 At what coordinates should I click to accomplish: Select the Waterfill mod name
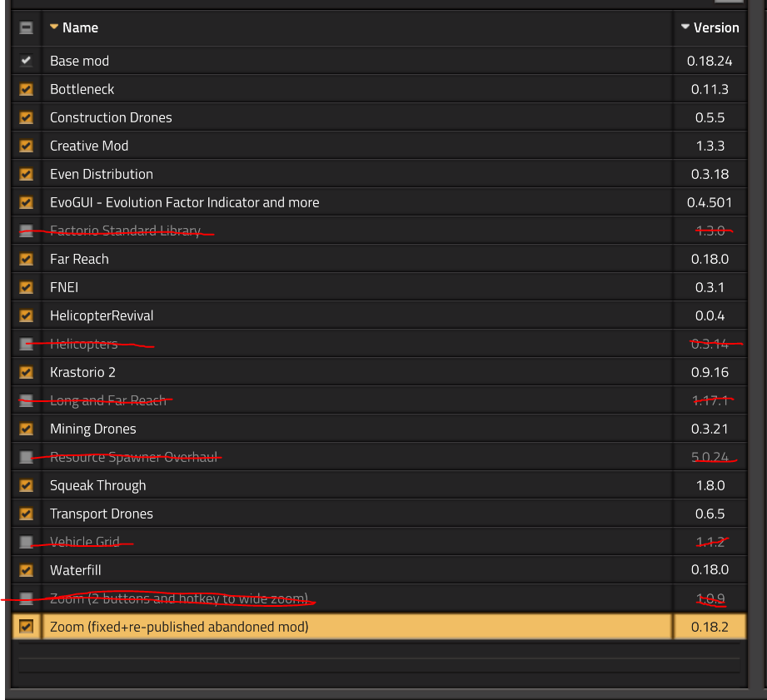click(x=75, y=570)
